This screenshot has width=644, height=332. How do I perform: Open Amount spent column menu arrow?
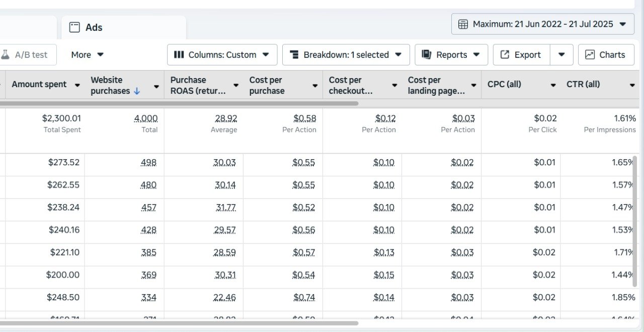77,85
